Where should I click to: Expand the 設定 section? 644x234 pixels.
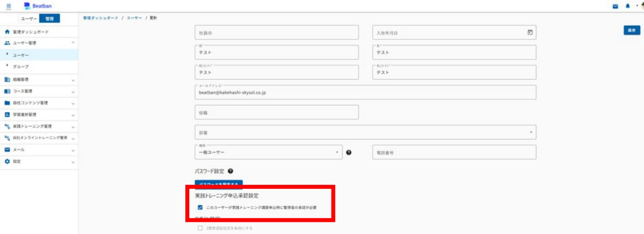73,162
